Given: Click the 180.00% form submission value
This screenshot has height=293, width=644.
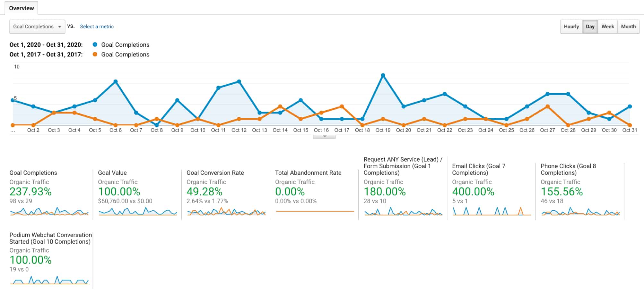Looking at the screenshot, I should pyautogui.click(x=385, y=191).
